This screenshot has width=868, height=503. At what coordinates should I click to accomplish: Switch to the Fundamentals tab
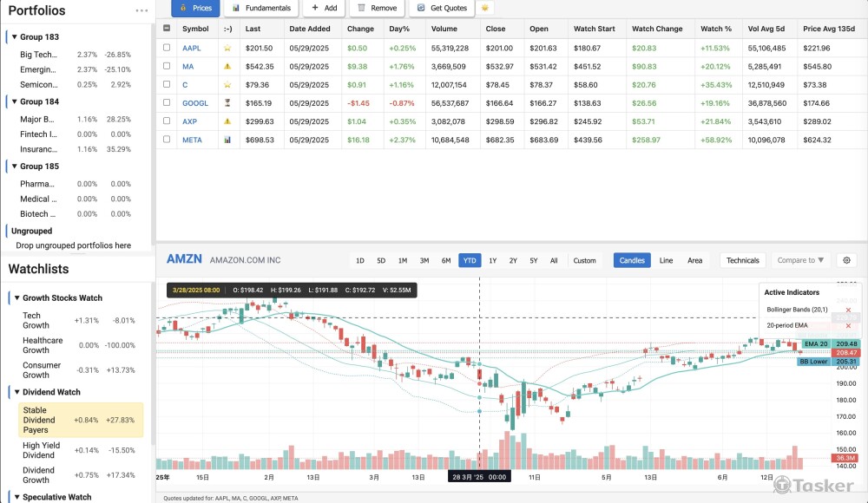[261, 8]
